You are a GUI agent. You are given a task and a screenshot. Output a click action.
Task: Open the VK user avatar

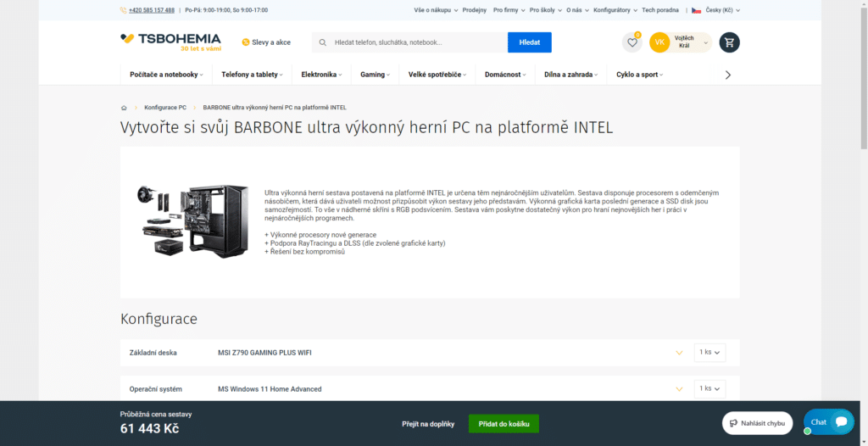tap(659, 42)
